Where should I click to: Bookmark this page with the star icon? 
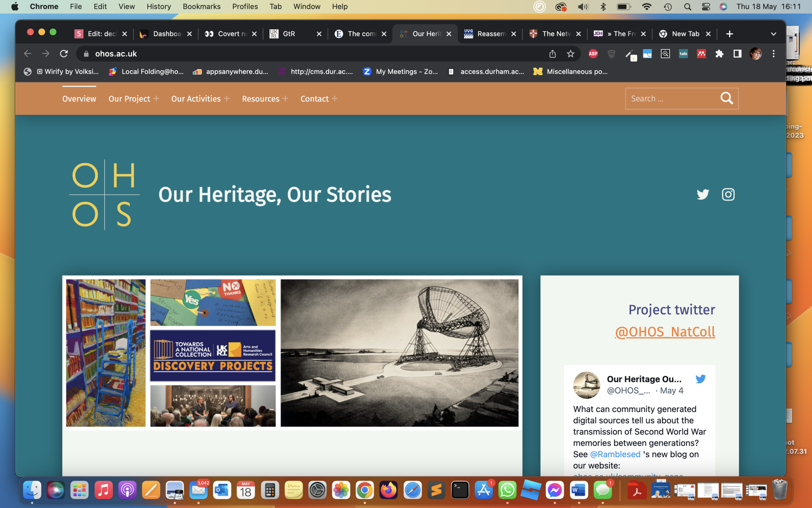[x=570, y=54]
